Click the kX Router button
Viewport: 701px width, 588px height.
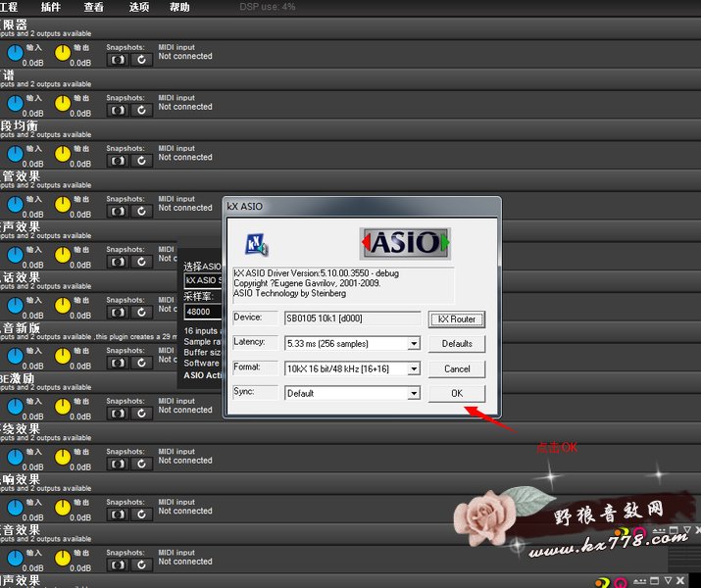(457, 319)
